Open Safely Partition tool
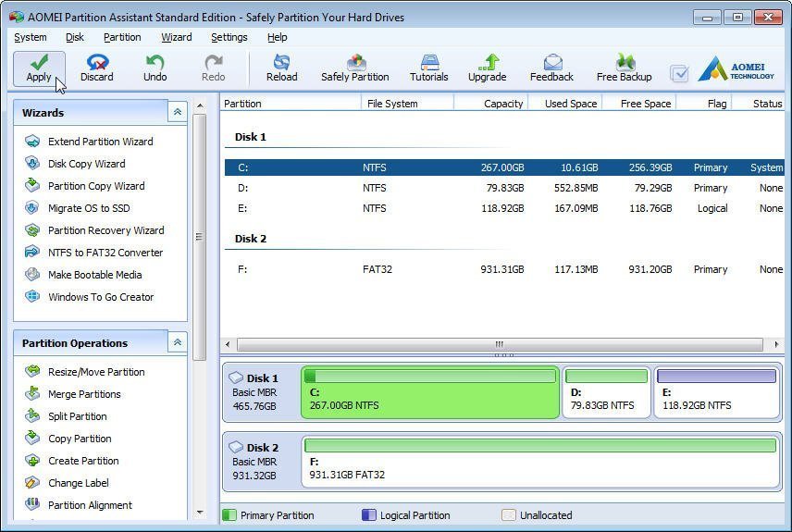The image size is (792, 532). coord(355,68)
